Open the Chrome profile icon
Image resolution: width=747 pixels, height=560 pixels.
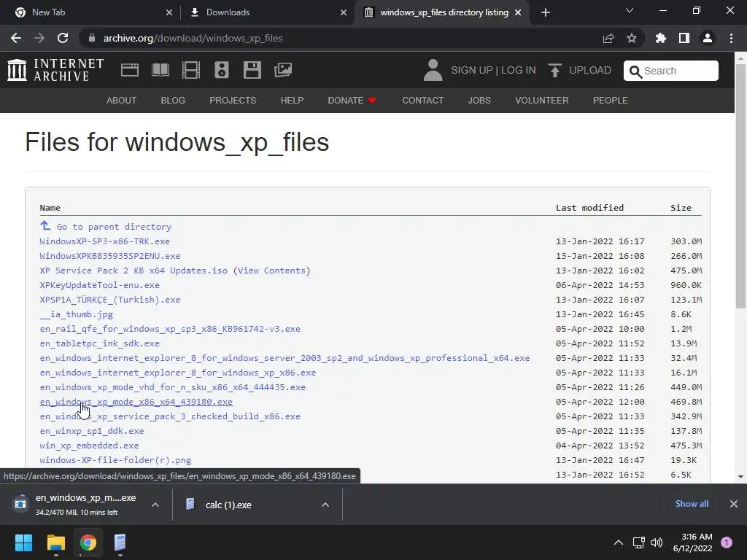click(708, 38)
